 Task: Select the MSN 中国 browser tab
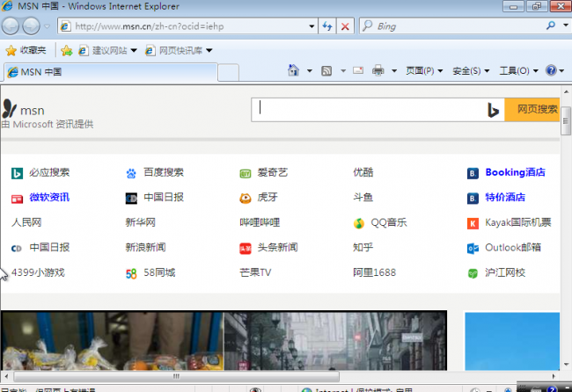click(x=111, y=72)
